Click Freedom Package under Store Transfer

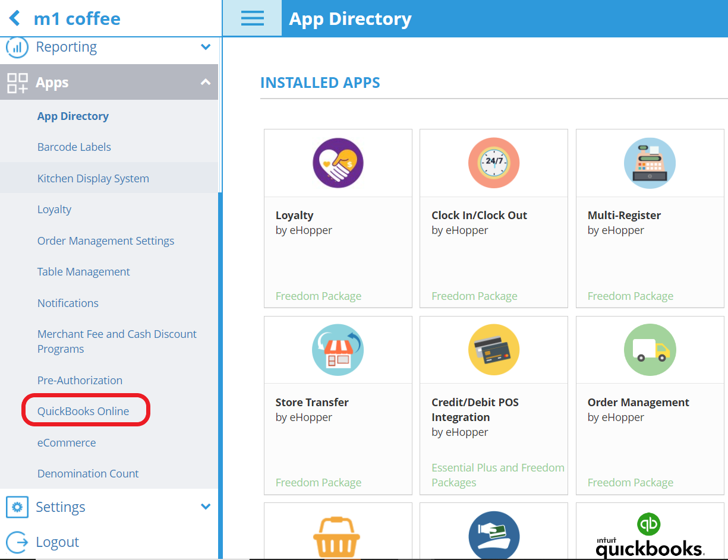pos(319,483)
